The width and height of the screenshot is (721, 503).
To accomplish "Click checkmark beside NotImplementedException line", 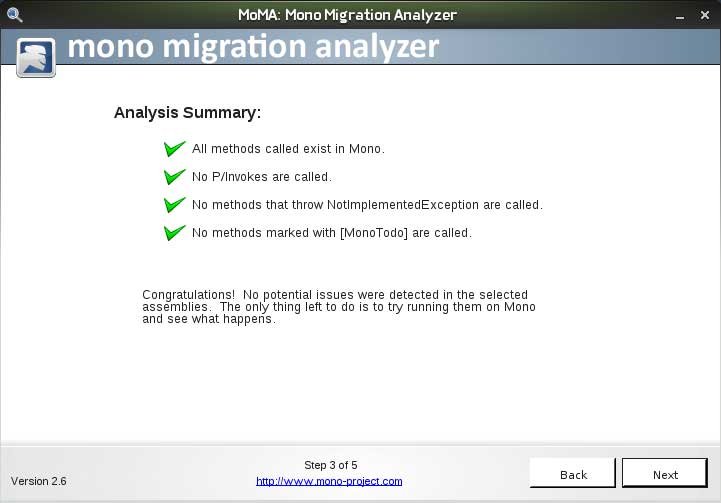I will pyautogui.click(x=175, y=205).
